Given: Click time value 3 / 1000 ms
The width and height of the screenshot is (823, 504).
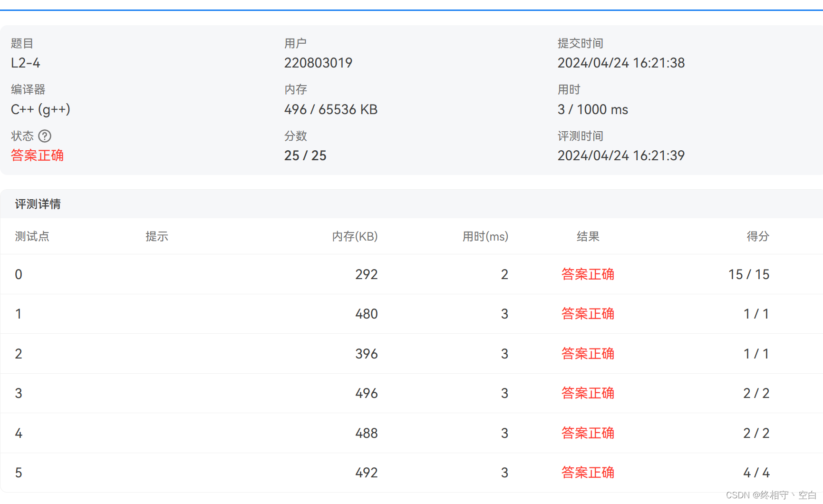Looking at the screenshot, I should [x=592, y=109].
